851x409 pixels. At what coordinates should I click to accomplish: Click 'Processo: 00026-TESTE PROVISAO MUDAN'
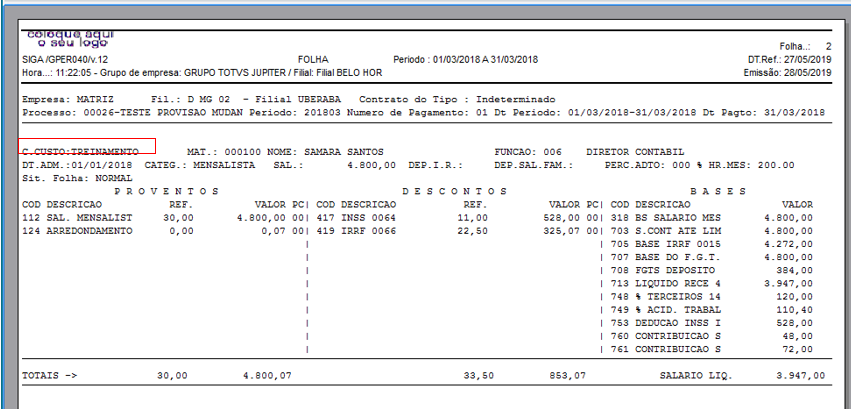click(x=135, y=113)
